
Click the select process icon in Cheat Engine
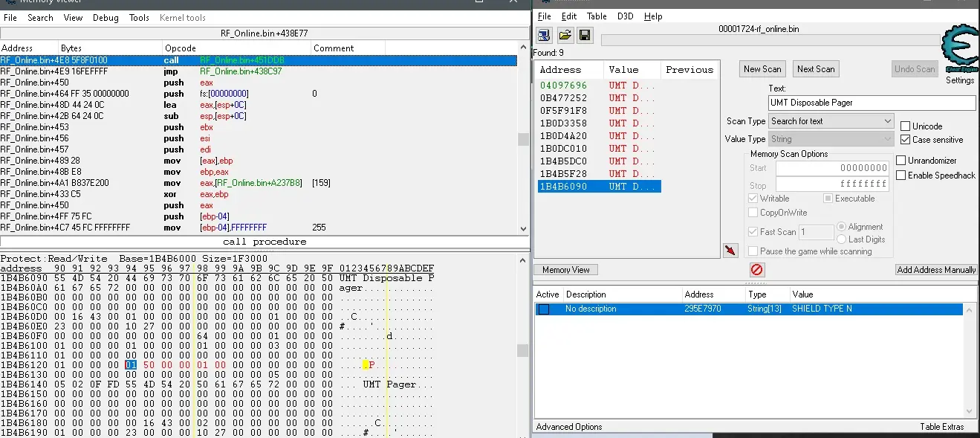544,35
